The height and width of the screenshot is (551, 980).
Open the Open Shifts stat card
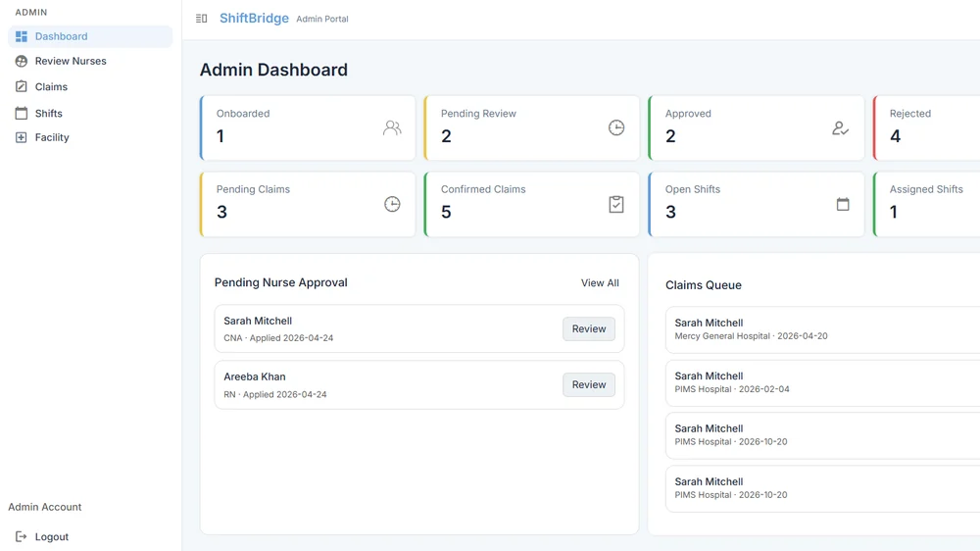(x=757, y=204)
